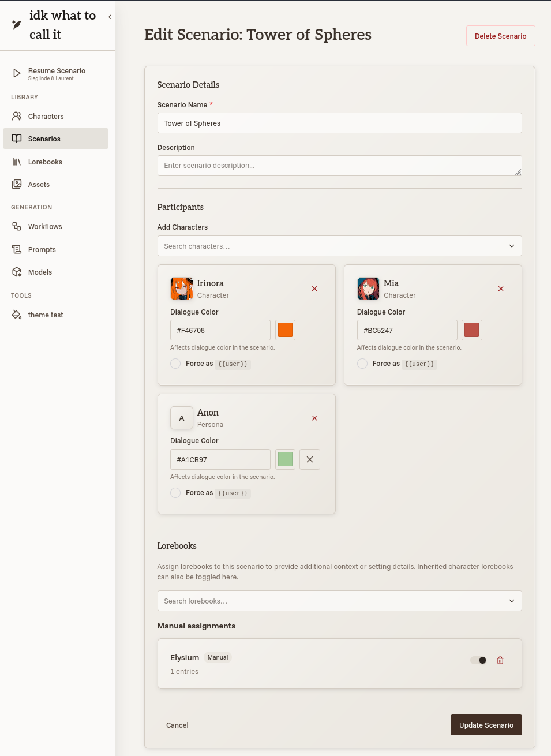Viewport: 551px width, 756px height.
Task: Click the Lorebooks library icon
Action: pyautogui.click(x=17, y=162)
